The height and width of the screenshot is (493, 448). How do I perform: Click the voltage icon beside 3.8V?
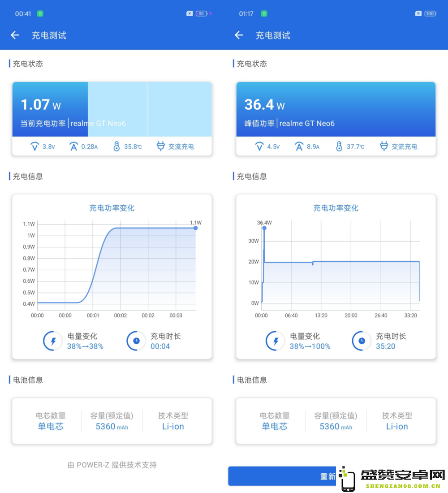pyautogui.click(x=34, y=146)
